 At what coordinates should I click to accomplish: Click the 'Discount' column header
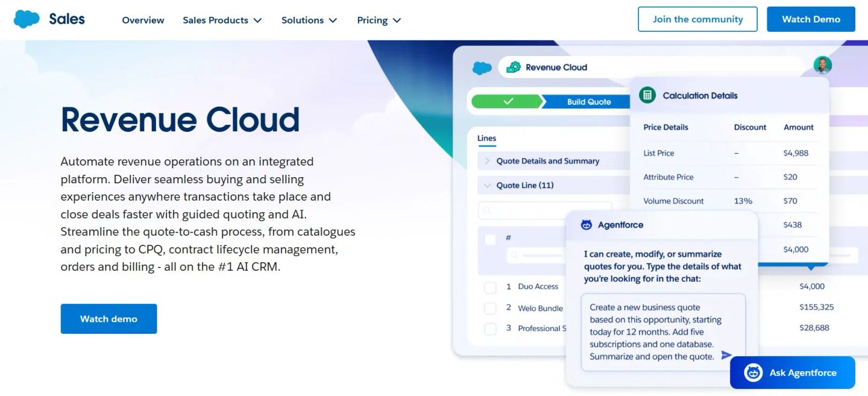pos(750,127)
